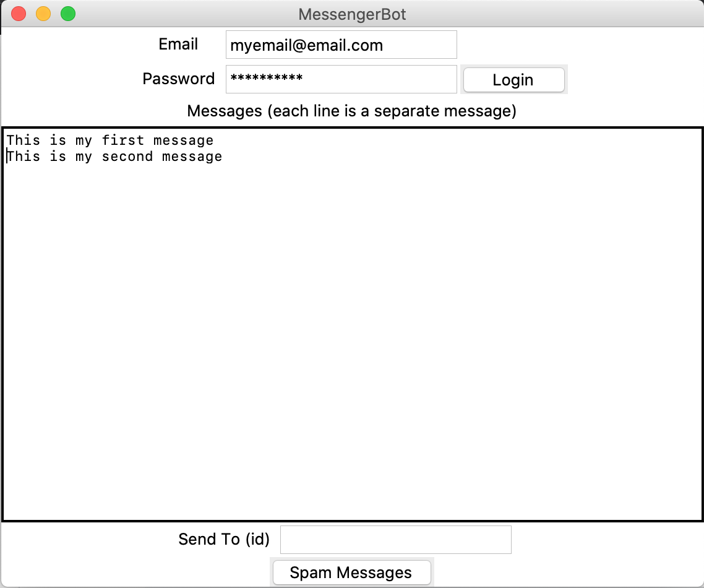
Task: Click the 'Messages (each line is a separate message)' label
Action: coord(351,111)
